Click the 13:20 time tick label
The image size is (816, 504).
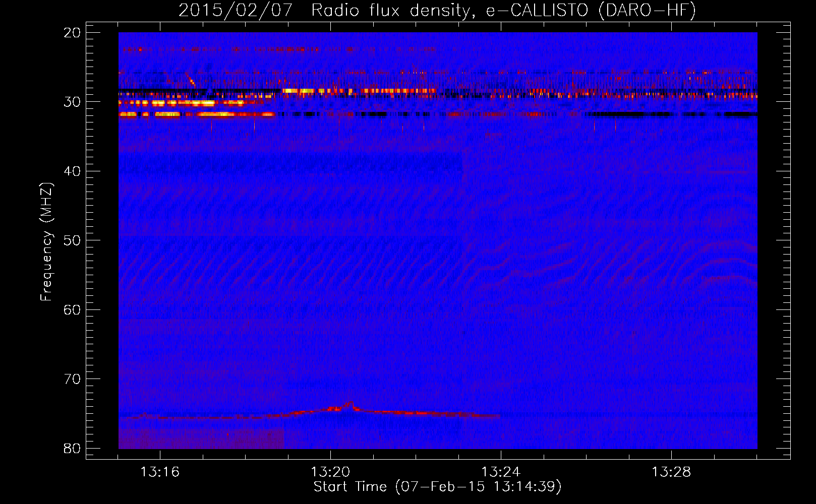click(x=330, y=472)
